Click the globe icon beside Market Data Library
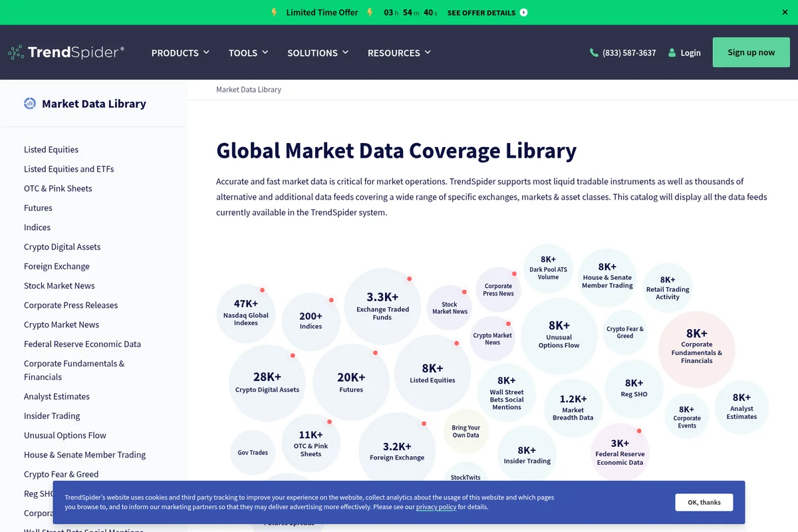Screen dimensions: 798x532 29,103
